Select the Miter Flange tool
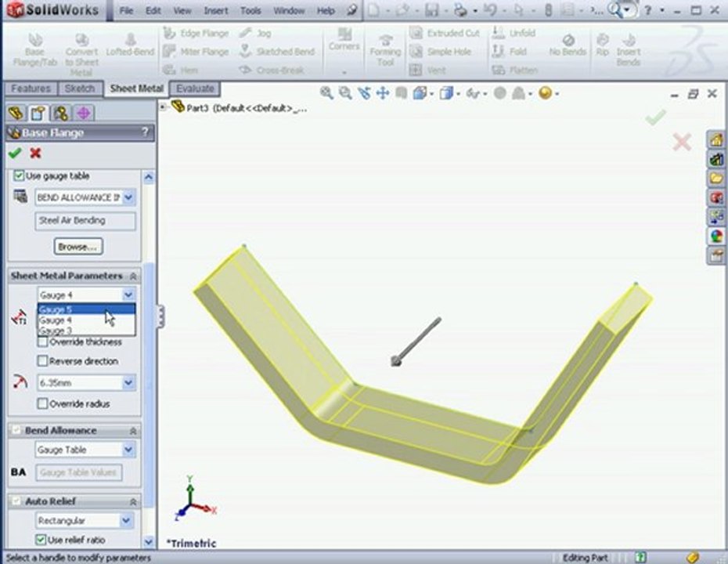 (x=196, y=52)
